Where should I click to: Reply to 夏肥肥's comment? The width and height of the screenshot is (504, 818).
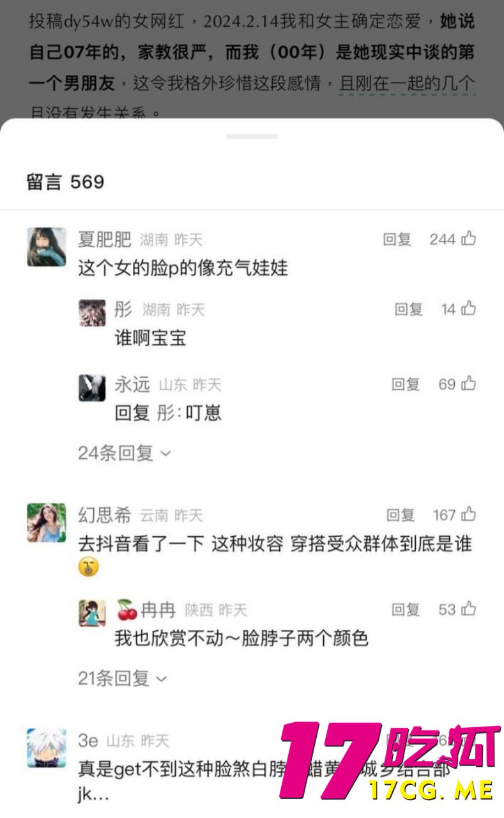[x=397, y=239]
